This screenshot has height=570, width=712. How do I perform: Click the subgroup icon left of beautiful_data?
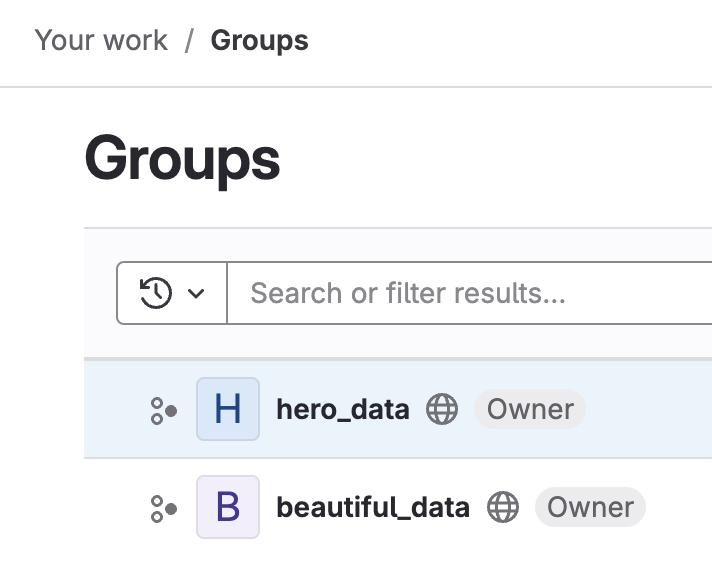pyautogui.click(x=163, y=508)
